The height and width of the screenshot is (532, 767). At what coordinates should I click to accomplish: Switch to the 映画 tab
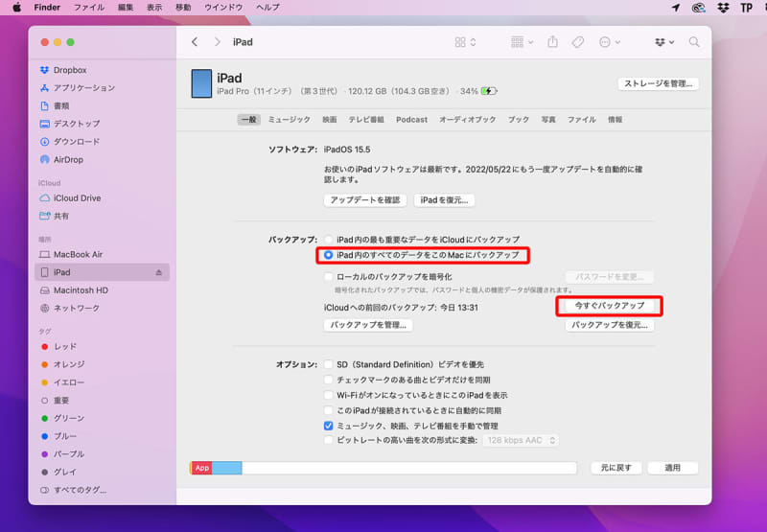(x=330, y=119)
